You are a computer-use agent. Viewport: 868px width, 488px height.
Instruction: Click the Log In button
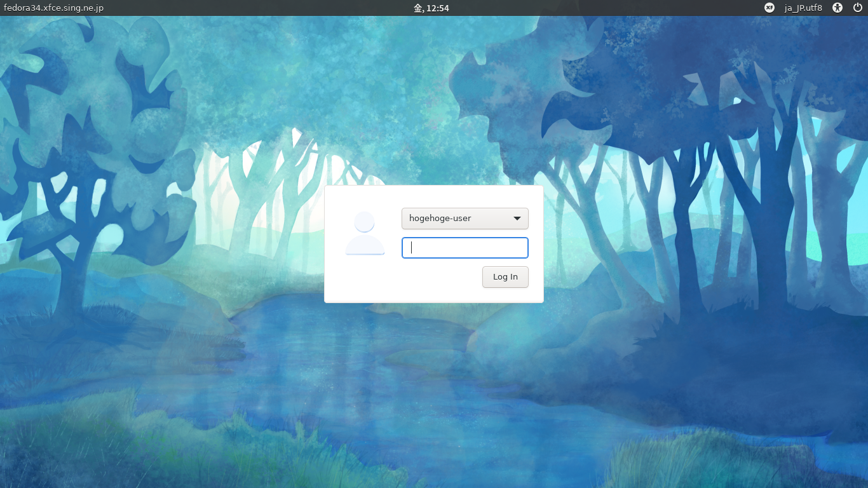pos(505,276)
